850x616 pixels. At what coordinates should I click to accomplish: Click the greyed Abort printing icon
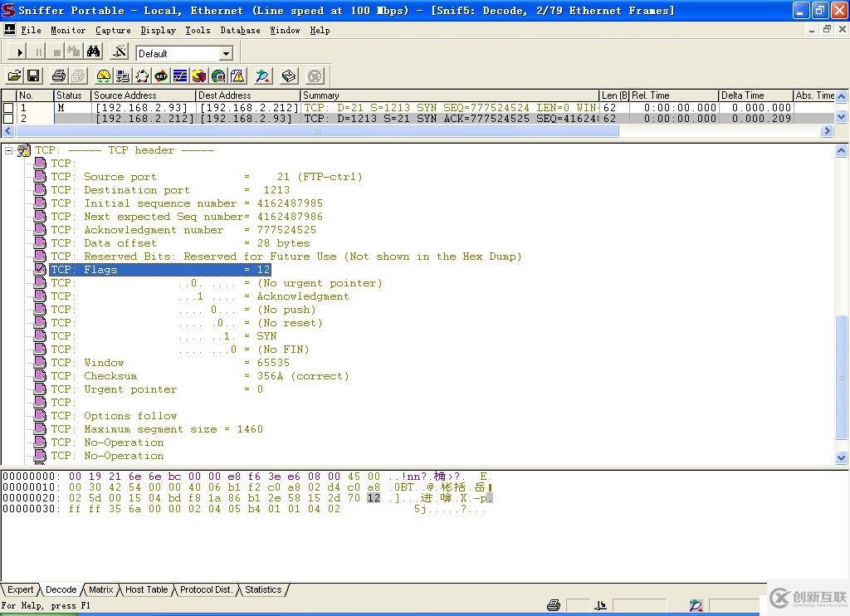[78, 76]
